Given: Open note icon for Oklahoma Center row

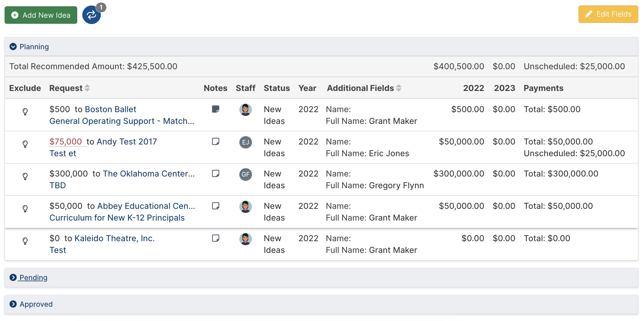Looking at the screenshot, I should [216, 173].
